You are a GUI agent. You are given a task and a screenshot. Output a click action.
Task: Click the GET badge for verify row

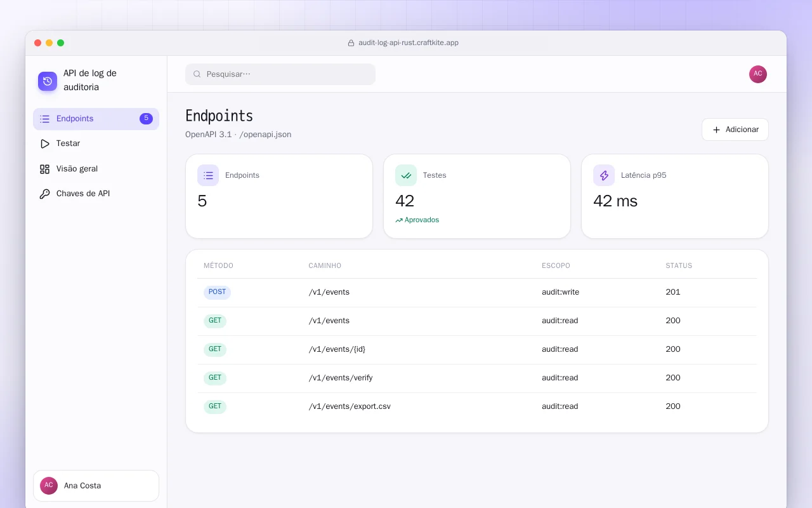[215, 378]
